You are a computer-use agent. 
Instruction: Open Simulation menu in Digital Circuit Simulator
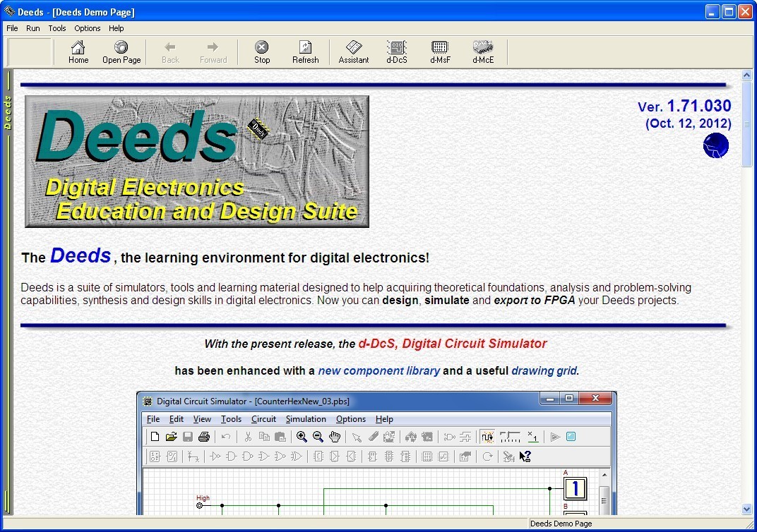[306, 418]
